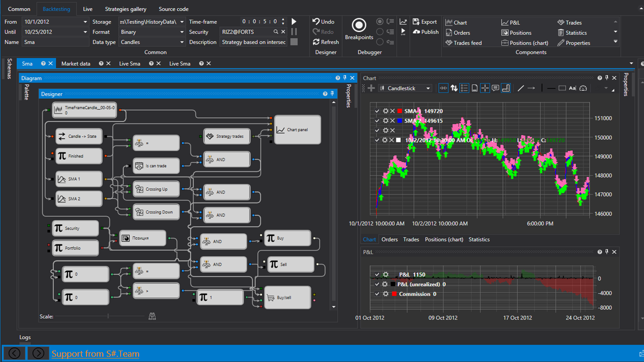This screenshot has height=362, width=644.
Task: Switch to the Market data document tab
Action: [76, 63]
